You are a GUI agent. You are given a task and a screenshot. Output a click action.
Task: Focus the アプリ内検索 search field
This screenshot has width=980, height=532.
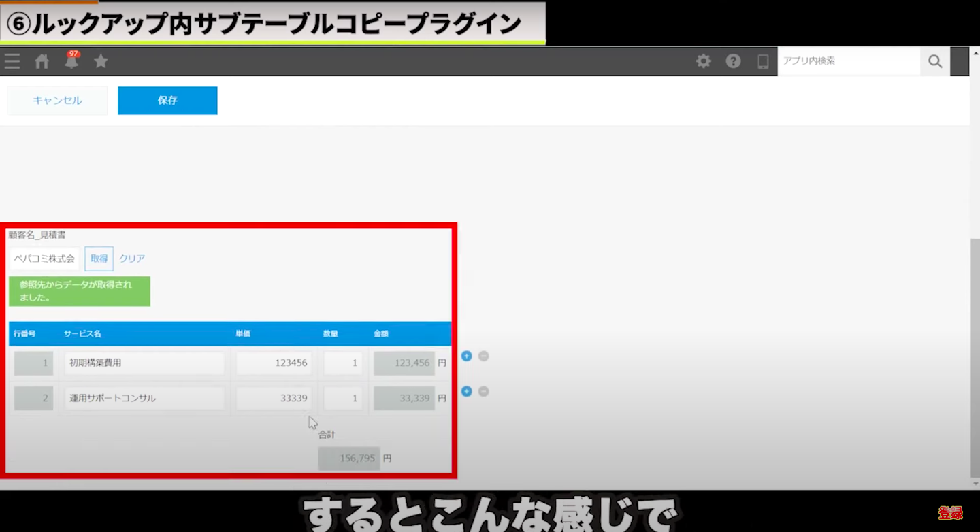pyautogui.click(x=848, y=61)
